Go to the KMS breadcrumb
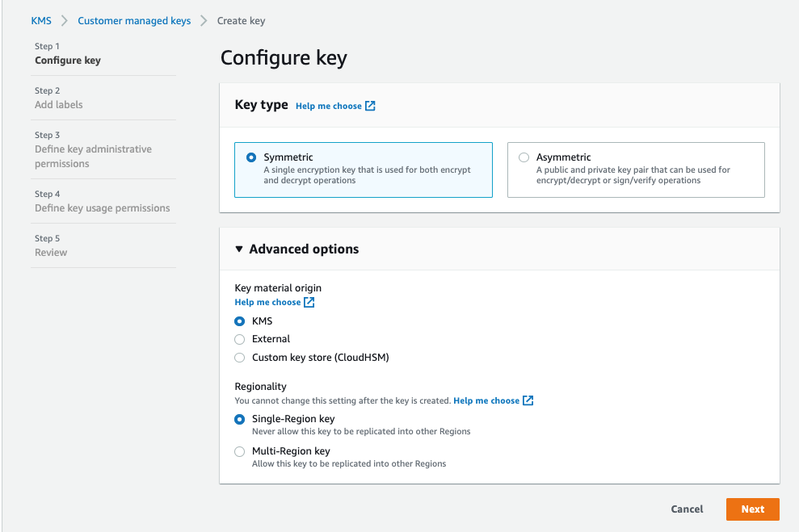 (41, 20)
